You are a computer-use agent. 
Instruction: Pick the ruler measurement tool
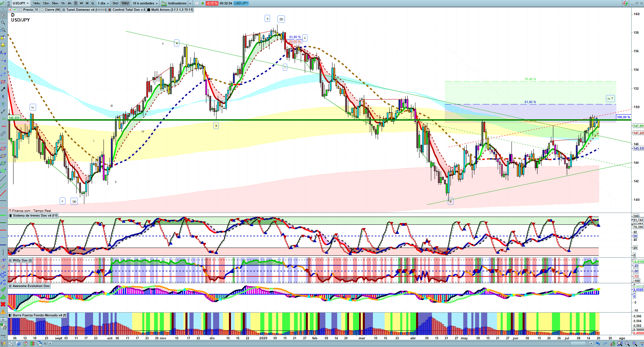click(3, 134)
